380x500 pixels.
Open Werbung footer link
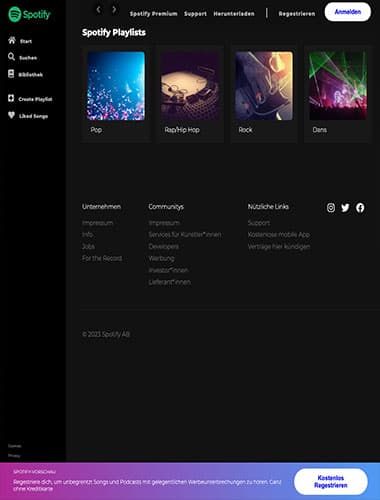(x=161, y=258)
